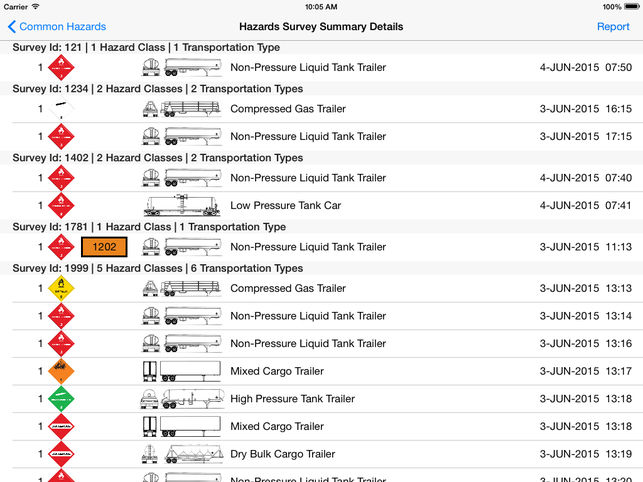The width and height of the screenshot is (643, 482).
Task: Click the orange explosive placard in the 13:17 row
Action: [x=62, y=371]
